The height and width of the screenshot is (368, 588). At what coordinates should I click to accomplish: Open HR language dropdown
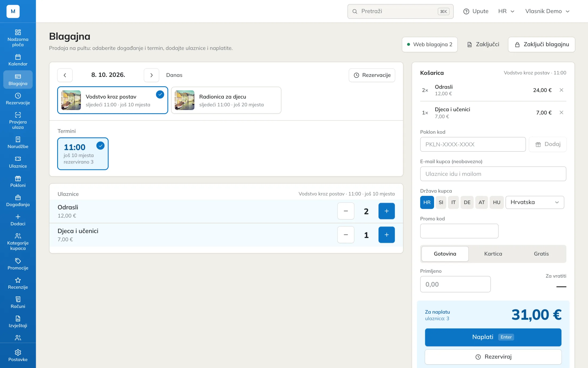point(506,11)
